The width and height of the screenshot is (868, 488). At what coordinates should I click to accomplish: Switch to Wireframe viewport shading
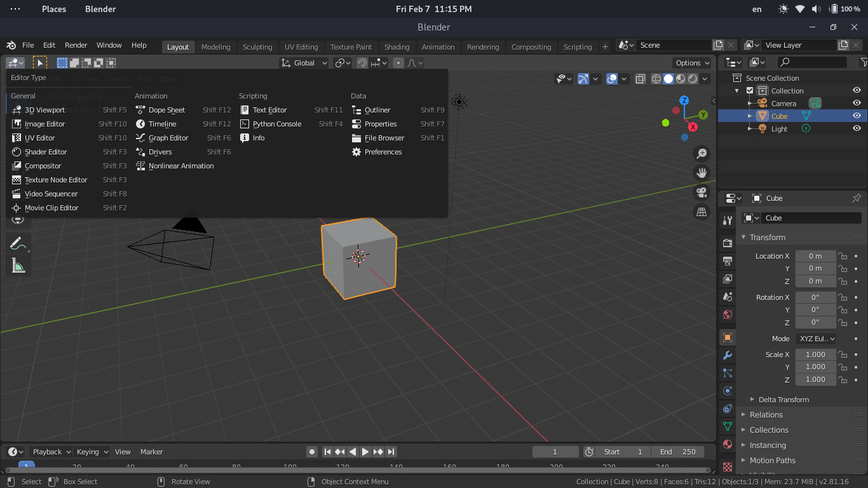656,79
